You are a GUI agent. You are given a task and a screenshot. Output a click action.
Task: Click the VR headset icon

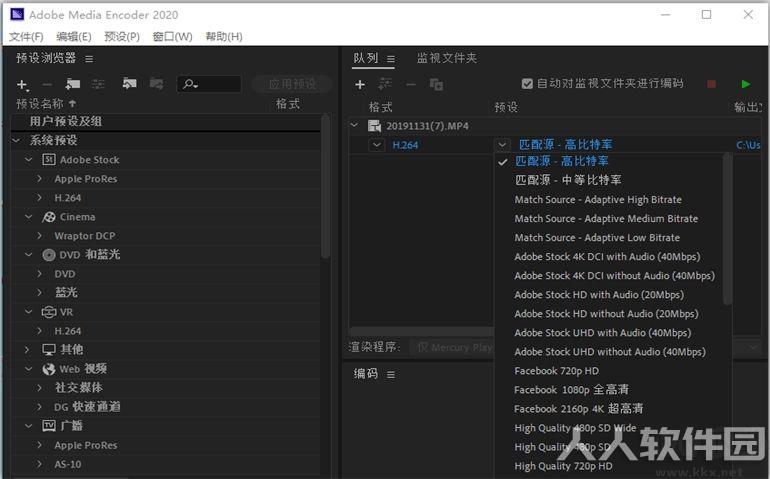pyautogui.click(x=49, y=312)
